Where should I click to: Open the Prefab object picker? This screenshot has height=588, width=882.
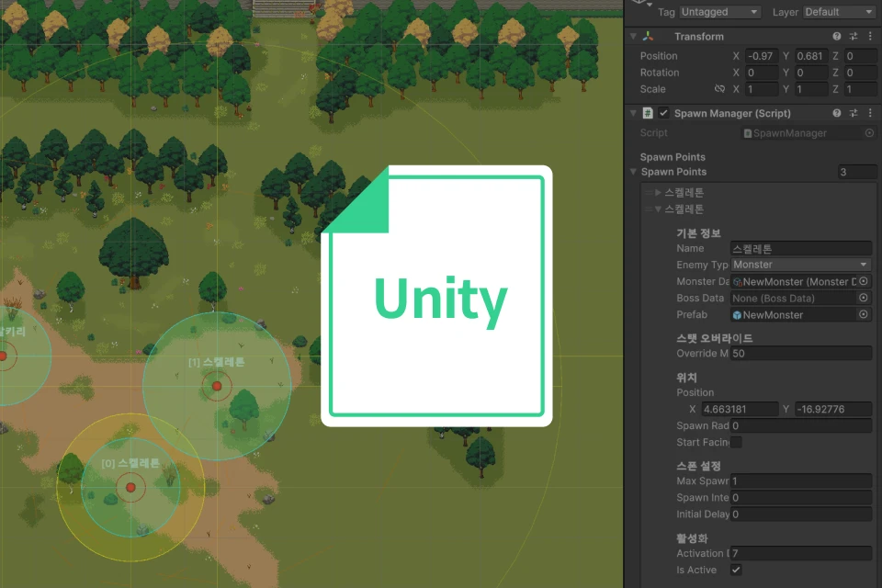click(864, 314)
